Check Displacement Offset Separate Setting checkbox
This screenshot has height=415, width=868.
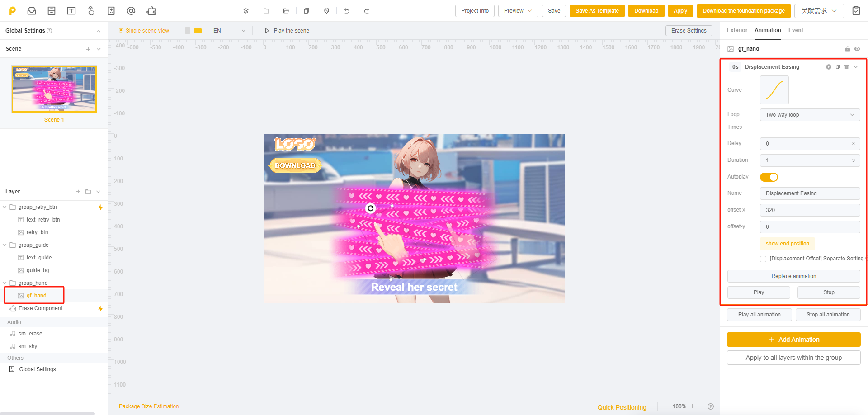point(763,259)
